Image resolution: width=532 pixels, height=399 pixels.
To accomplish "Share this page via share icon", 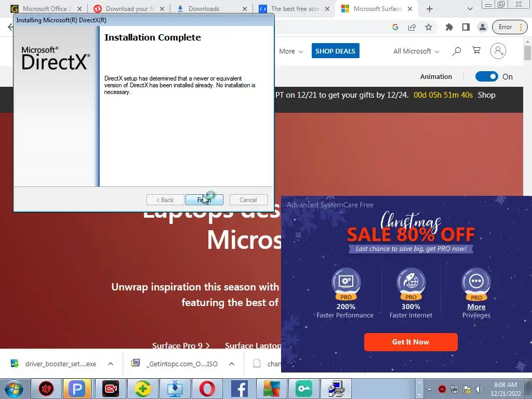I will [x=412, y=27].
